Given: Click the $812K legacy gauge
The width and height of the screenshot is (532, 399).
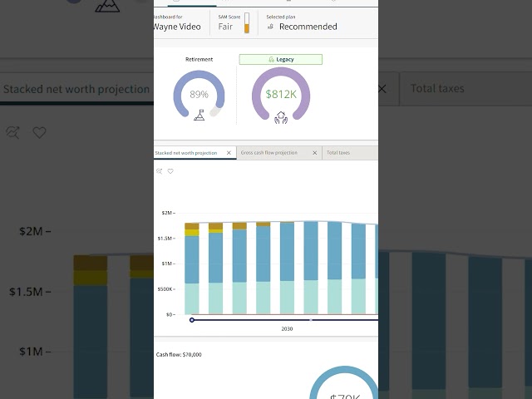Looking at the screenshot, I should [281, 94].
